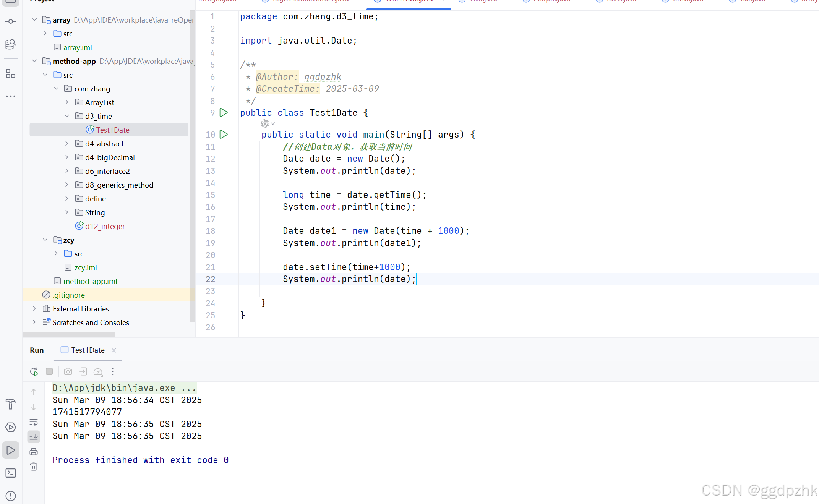Click the Rerun Test1Date icon in console
Viewport: 819px width, 504px height.
pos(34,371)
